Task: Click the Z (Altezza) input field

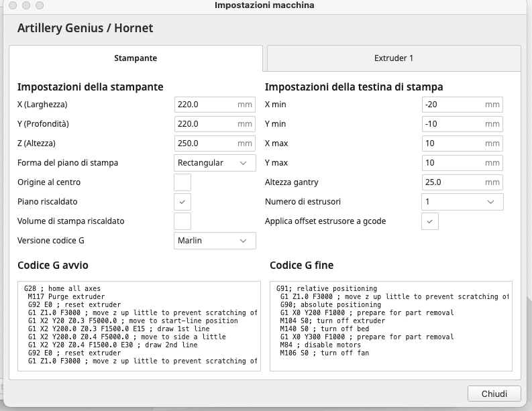Action: coord(215,143)
